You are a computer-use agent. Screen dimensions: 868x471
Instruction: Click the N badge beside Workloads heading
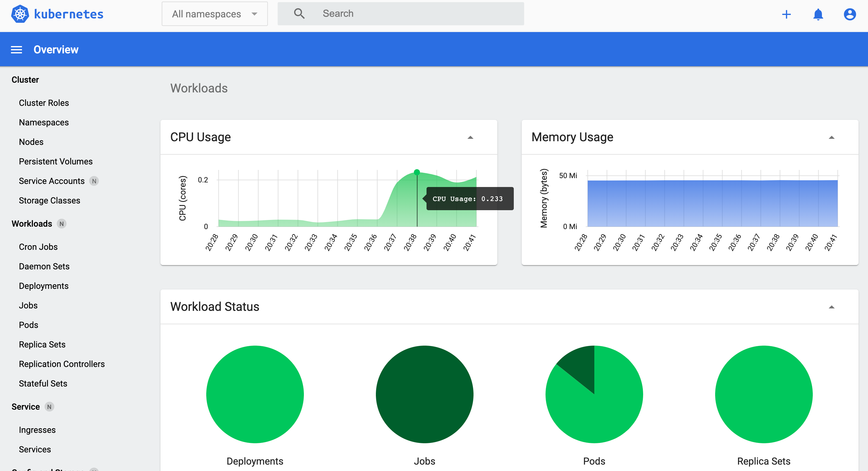point(61,224)
